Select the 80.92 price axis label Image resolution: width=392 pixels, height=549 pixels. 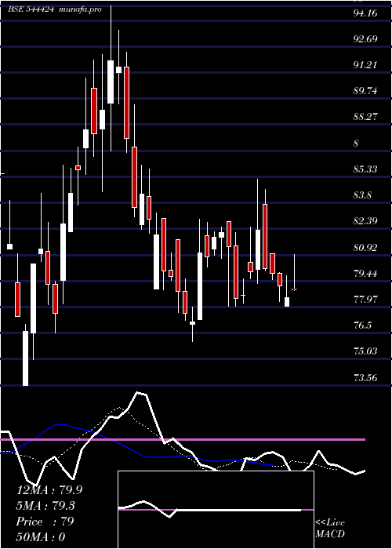(365, 248)
